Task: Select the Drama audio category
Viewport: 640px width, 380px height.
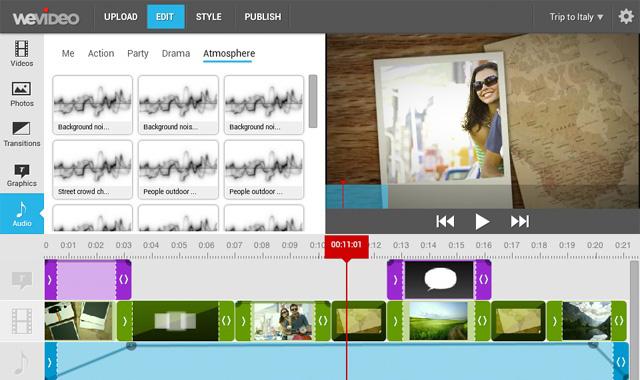Action: [176, 53]
